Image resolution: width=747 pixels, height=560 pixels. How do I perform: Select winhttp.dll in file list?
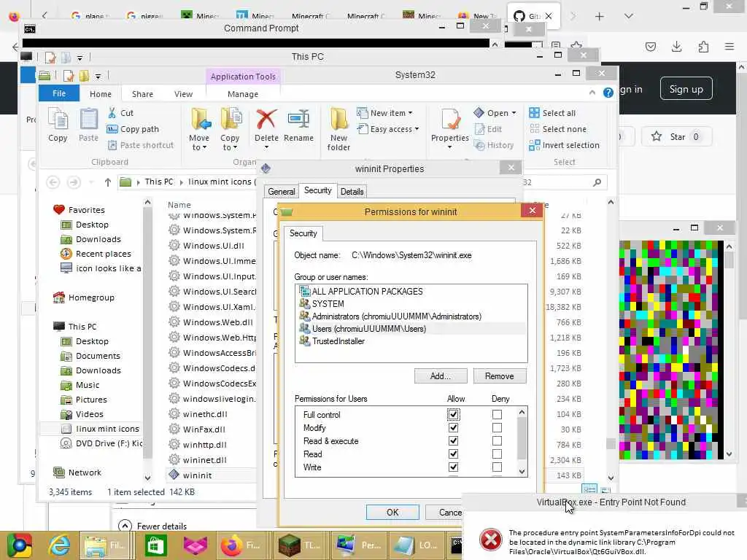205,445
